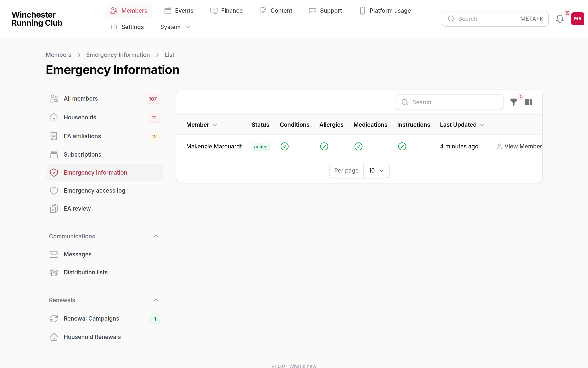Open the Members top navigation tab

point(129,11)
